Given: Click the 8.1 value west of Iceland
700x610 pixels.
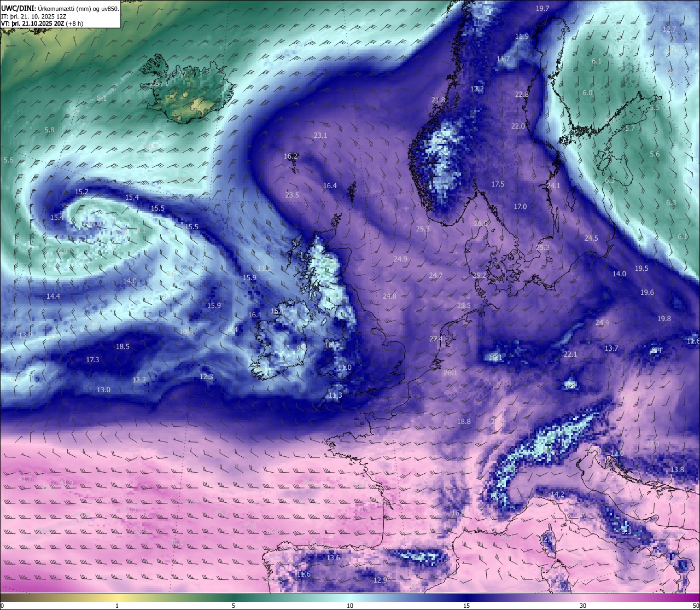Looking at the screenshot, I should tap(102, 98).
